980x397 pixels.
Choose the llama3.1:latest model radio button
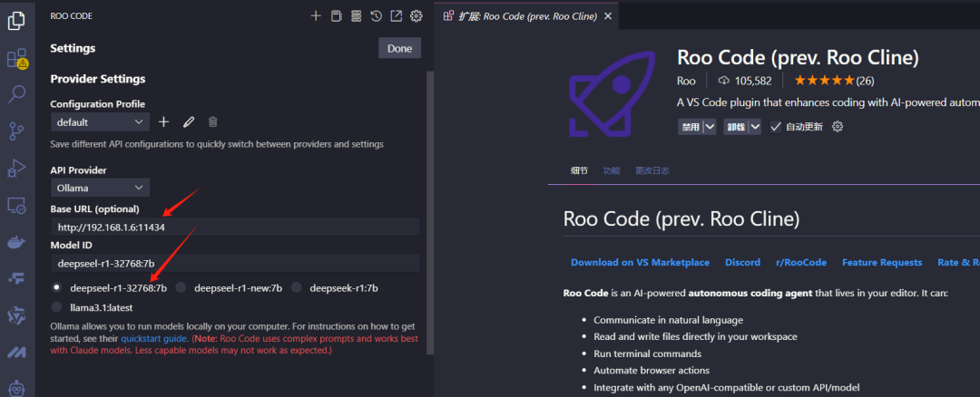click(58, 307)
